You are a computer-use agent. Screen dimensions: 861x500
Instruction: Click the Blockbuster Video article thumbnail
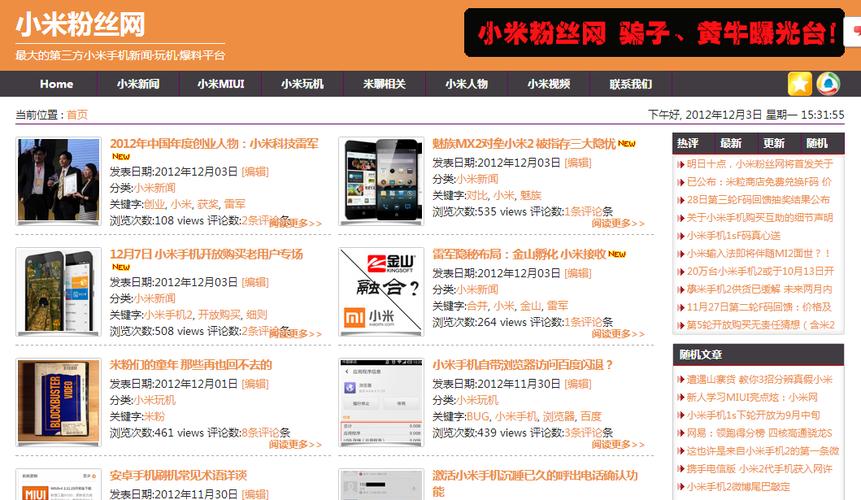58,402
